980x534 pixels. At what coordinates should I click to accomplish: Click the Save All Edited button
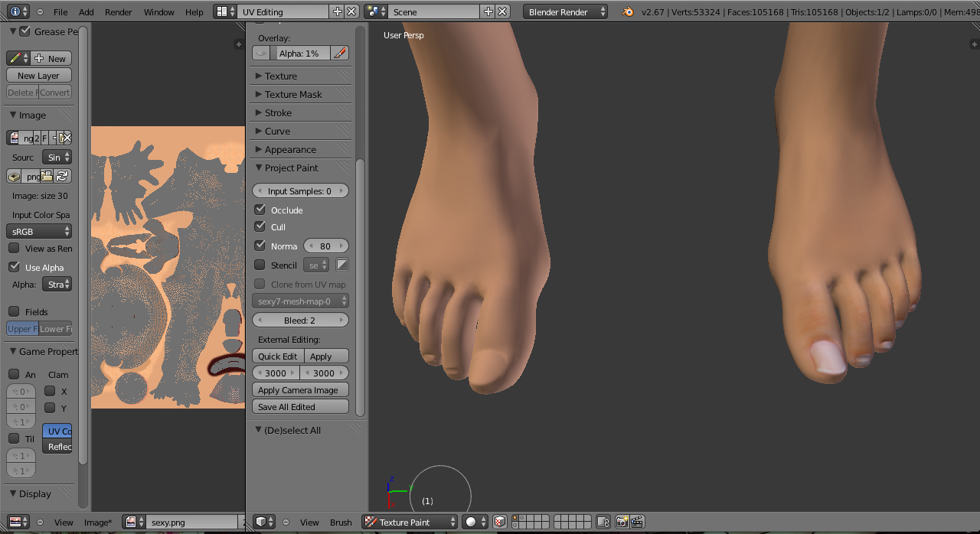(300, 406)
